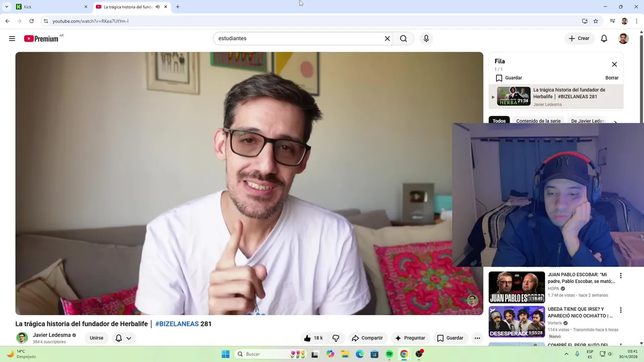The image size is (644, 362).
Task: Open Spotify from the taskbar
Action: pos(389,354)
